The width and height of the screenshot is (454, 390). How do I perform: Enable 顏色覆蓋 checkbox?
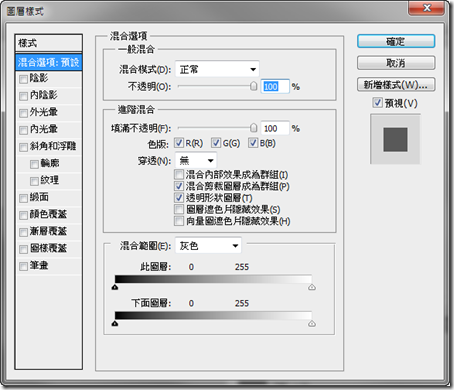click(x=23, y=215)
